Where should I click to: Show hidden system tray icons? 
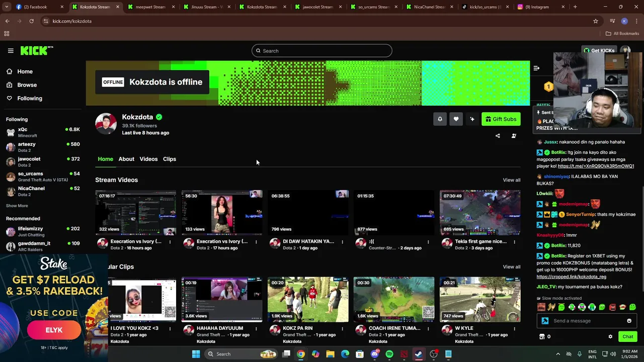click(557, 354)
